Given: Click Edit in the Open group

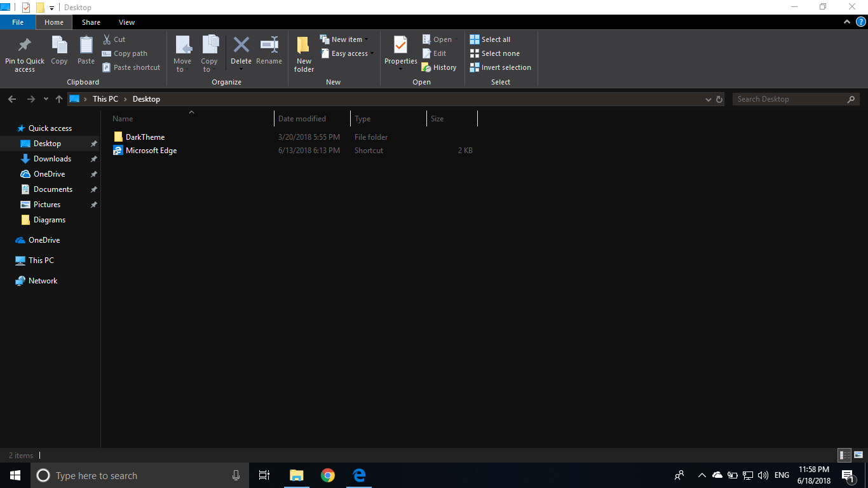Looking at the screenshot, I should [x=435, y=53].
